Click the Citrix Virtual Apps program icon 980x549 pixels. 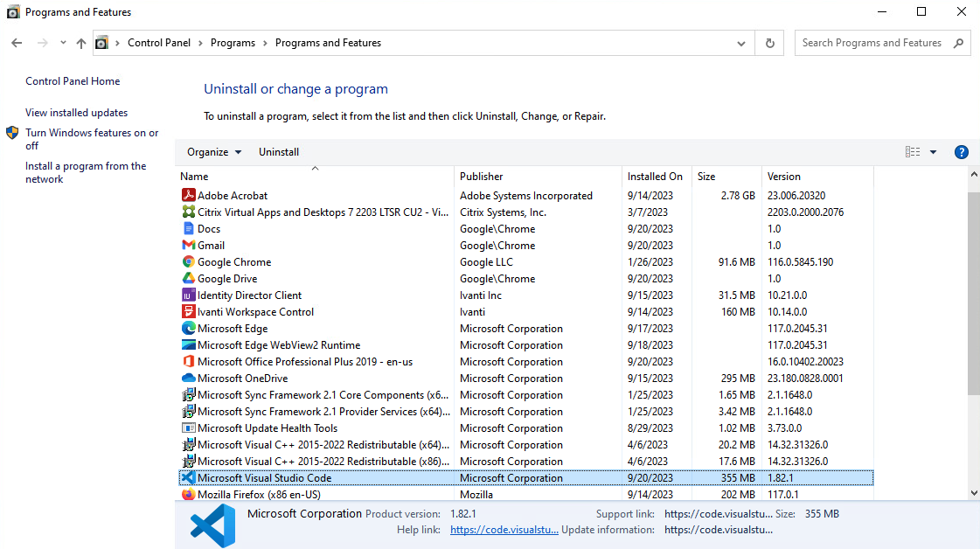tap(188, 212)
